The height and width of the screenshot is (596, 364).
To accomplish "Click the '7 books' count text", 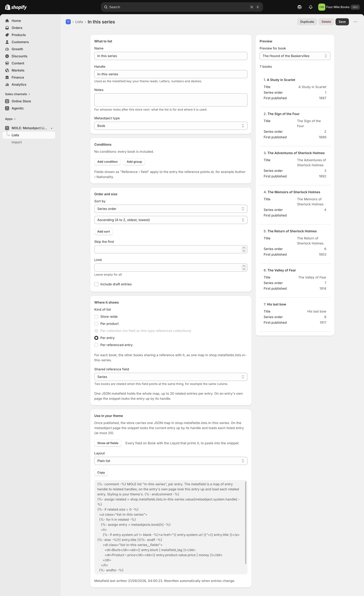I will pos(266,67).
